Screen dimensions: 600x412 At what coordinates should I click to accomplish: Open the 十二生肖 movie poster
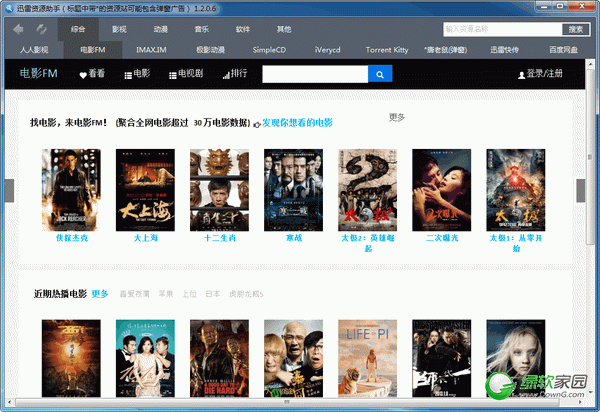tap(219, 190)
